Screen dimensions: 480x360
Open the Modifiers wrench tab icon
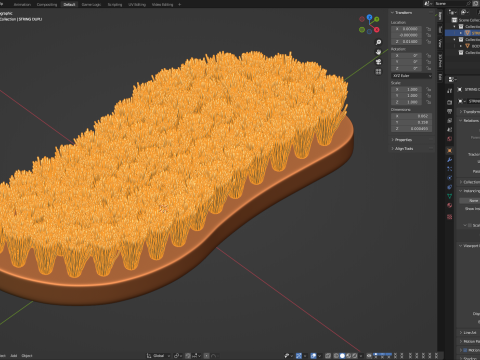(450, 160)
